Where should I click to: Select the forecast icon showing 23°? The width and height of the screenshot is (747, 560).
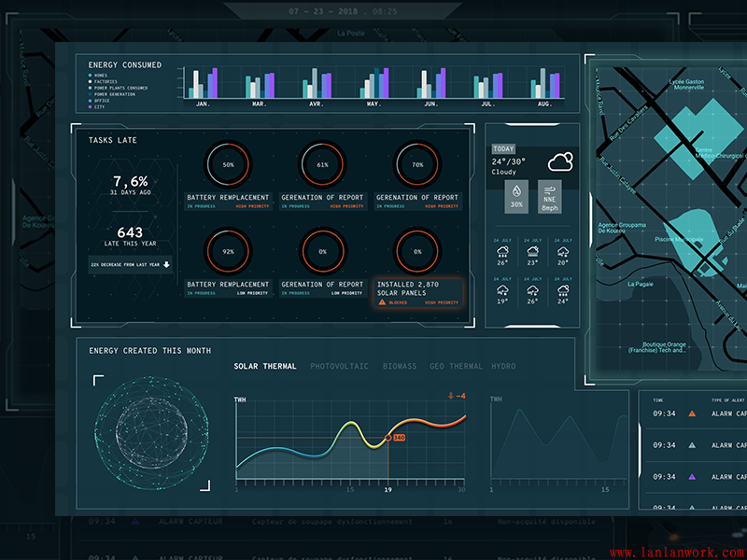click(532, 252)
